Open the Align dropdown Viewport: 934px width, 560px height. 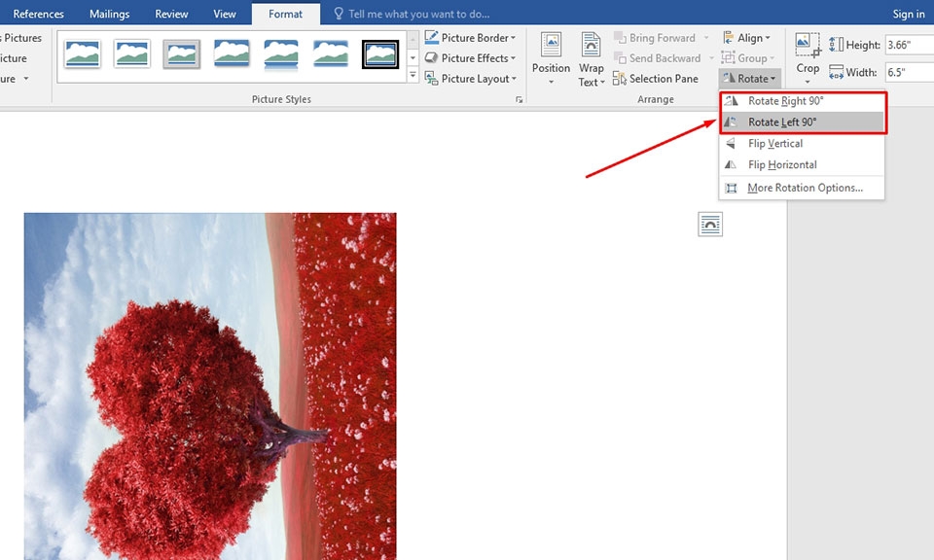pyautogui.click(x=746, y=38)
